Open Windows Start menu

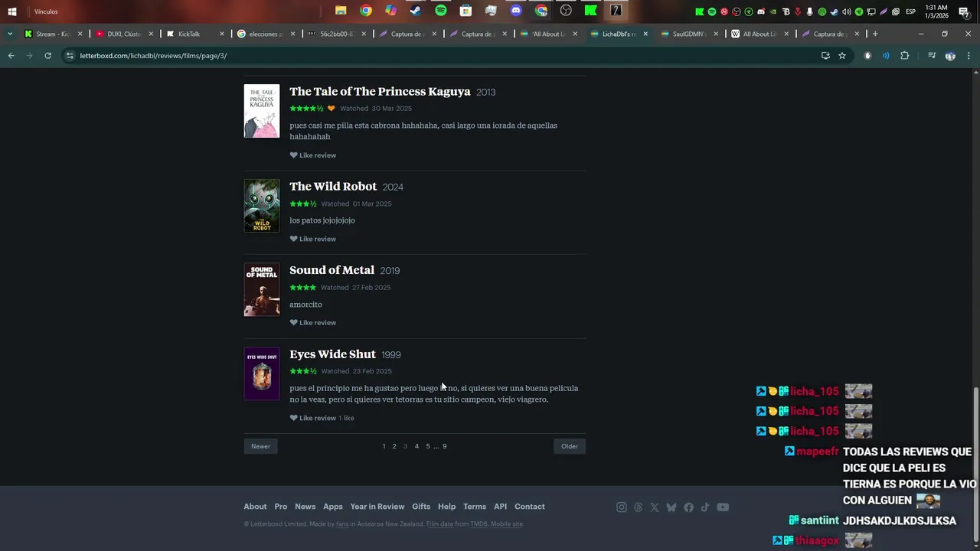click(x=12, y=11)
